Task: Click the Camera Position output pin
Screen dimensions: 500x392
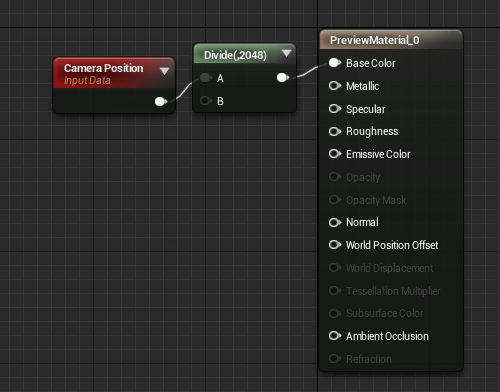Action: tap(161, 101)
